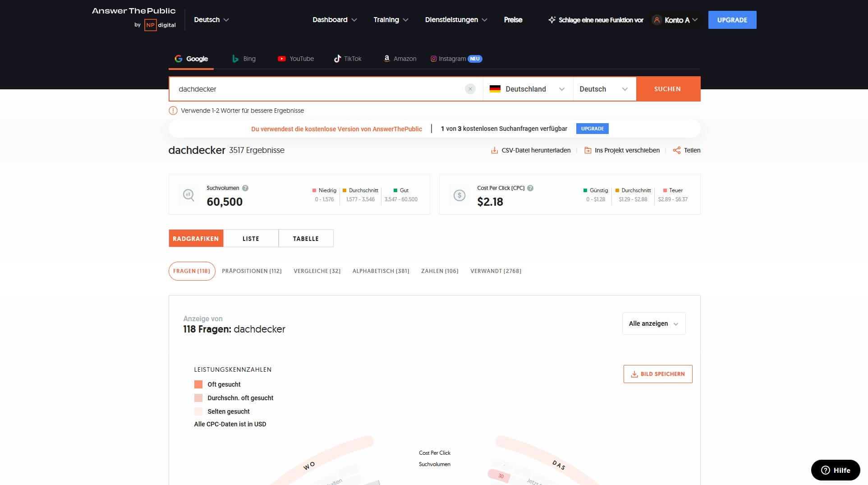Click the warning icon beside the word tip
The image size is (868, 485).
[173, 111]
